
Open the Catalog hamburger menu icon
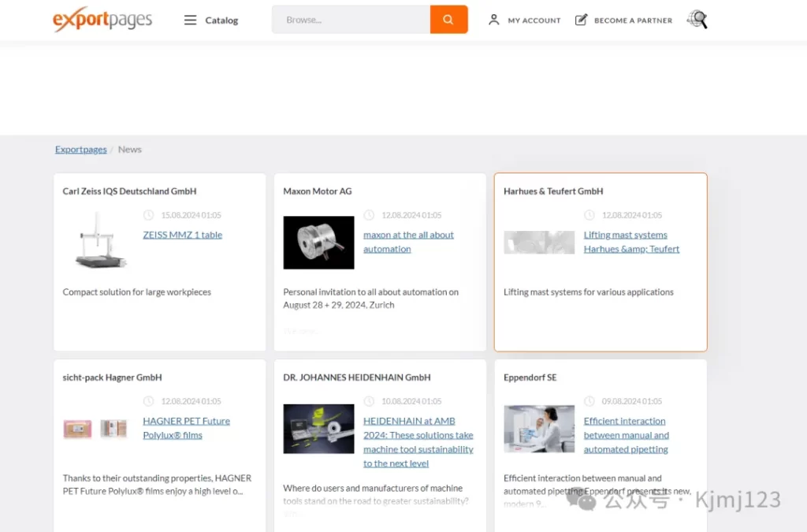tap(191, 20)
